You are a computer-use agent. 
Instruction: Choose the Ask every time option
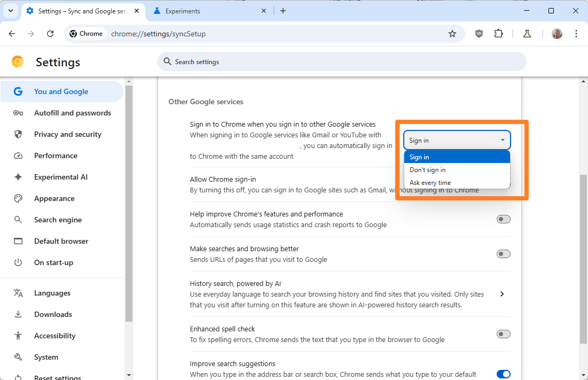pos(457,183)
